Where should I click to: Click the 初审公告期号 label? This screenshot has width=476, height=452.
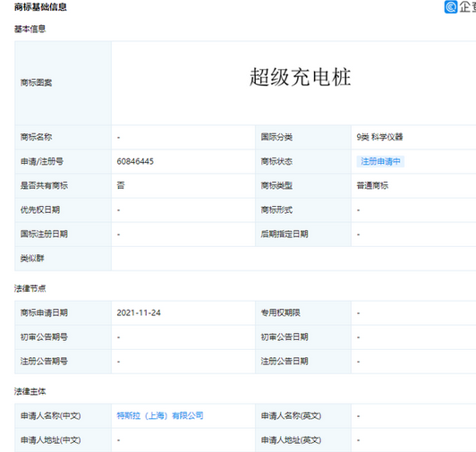click(x=44, y=337)
